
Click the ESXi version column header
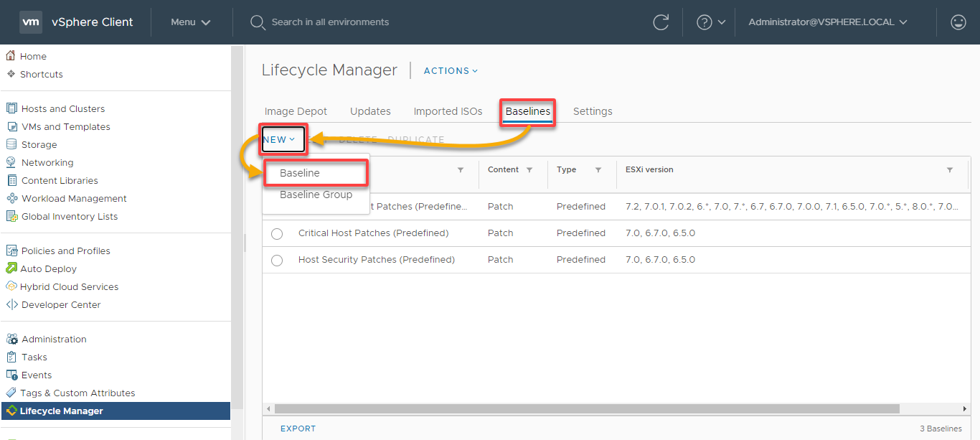649,169
